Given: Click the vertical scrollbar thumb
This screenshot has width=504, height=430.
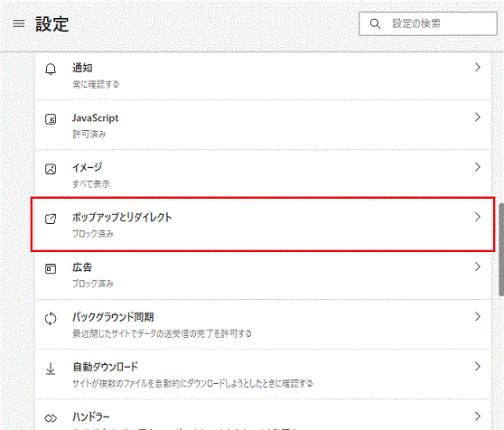Looking at the screenshot, I should coord(501,249).
